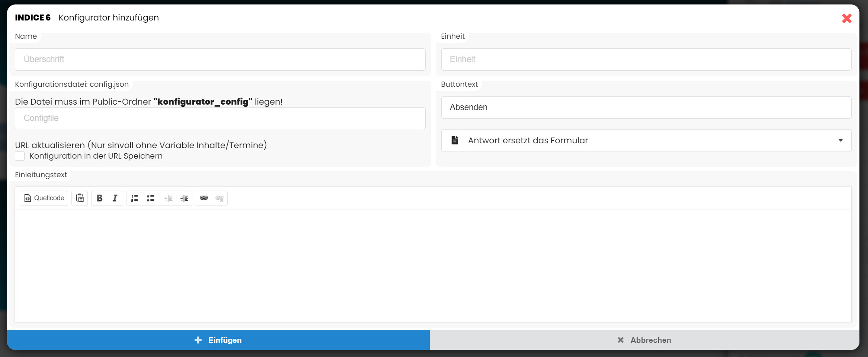Insert a numbered list
The image size is (868, 357).
(135, 198)
